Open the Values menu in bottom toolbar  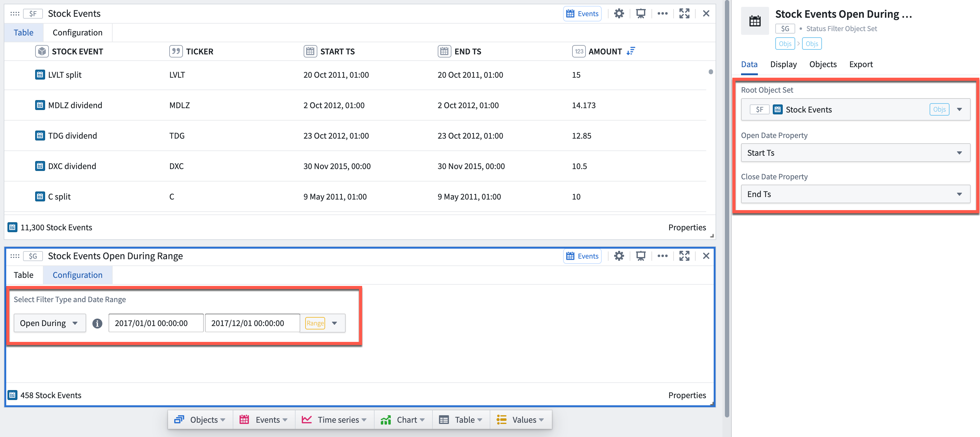(x=520, y=420)
